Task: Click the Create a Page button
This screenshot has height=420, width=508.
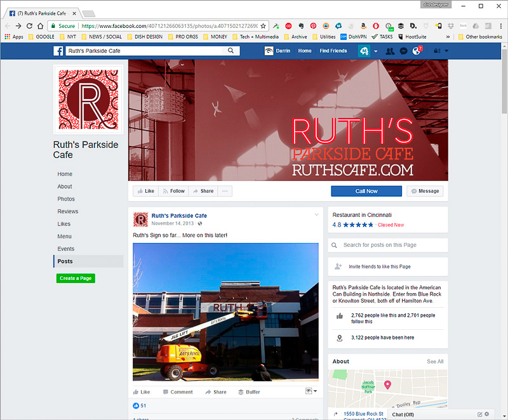Action: [76, 279]
